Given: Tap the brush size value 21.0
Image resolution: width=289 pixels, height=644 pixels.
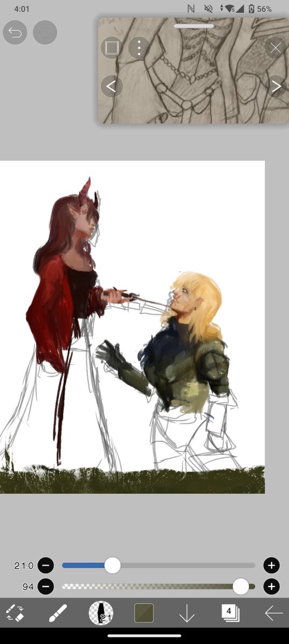Looking at the screenshot, I should point(24,566).
